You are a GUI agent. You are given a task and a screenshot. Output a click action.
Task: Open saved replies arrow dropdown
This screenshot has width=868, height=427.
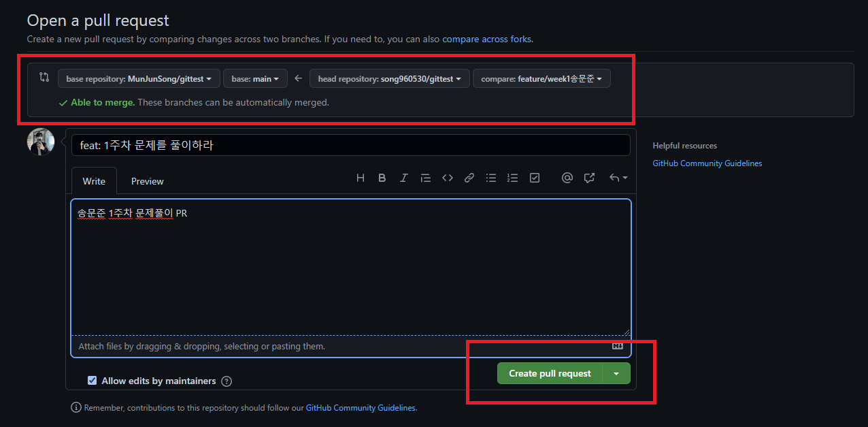[x=618, y=178]
